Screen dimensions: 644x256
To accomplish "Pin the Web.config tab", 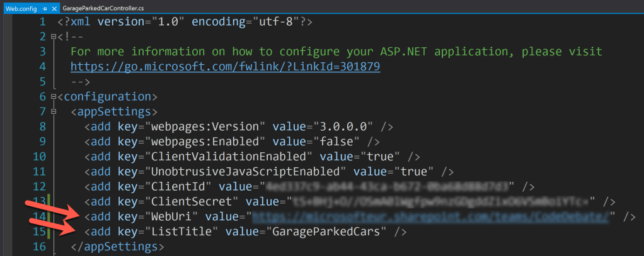I will [x=44, y=8].
